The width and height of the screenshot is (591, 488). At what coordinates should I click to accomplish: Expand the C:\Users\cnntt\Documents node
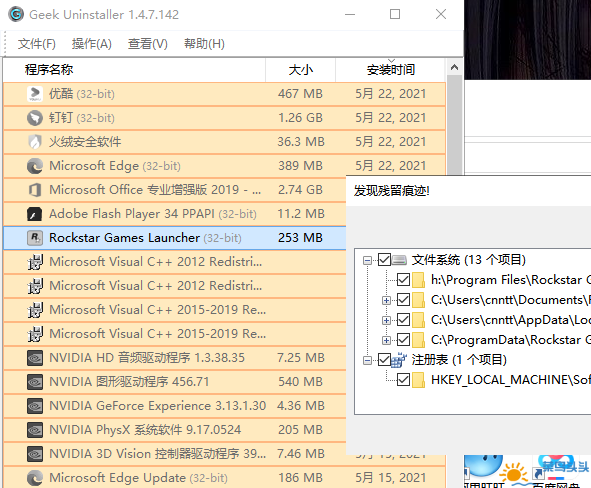386,300
